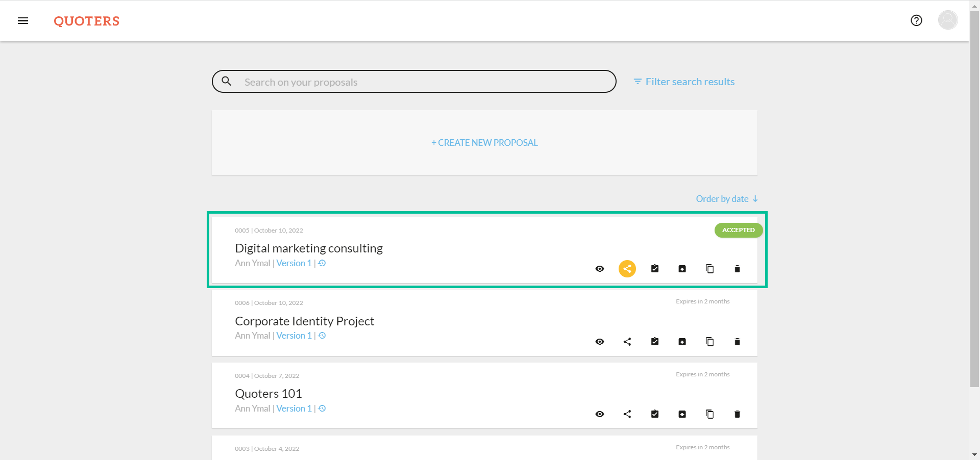The width and height of the screenshot is (980, 460).
Task: Select the 0003 | October 4, 2022 entry
Action: pyautogui.click(x=484, y=448)
